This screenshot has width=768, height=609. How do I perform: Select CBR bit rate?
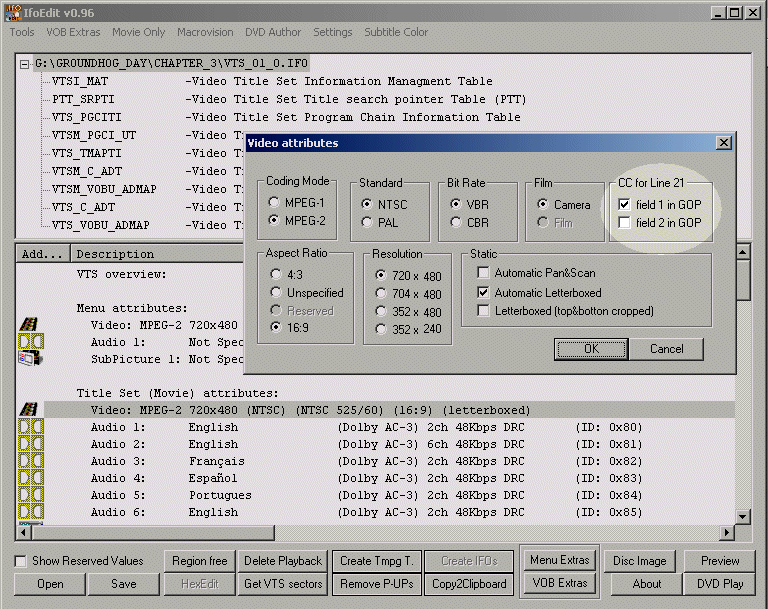[x=470, y=222]
